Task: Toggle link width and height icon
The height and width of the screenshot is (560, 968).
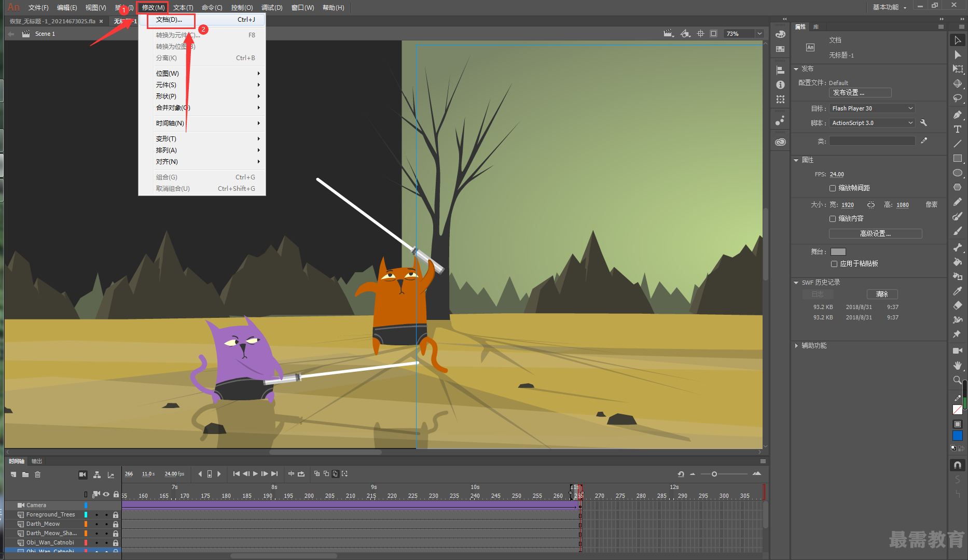Action: click(870, 205)
